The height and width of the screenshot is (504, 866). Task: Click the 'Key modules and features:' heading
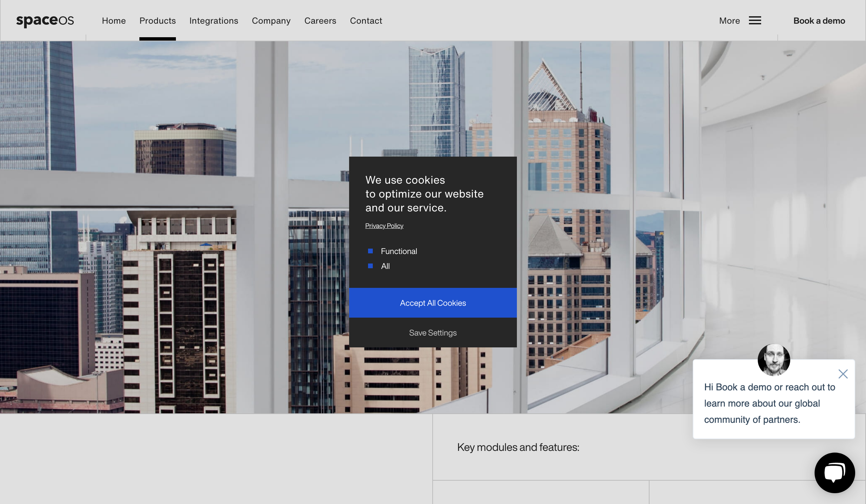pos(518,447)
